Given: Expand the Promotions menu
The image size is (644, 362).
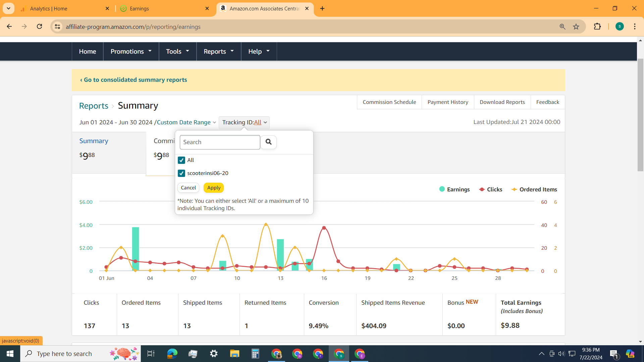Looking at the screenshot, I should point(131,51).
